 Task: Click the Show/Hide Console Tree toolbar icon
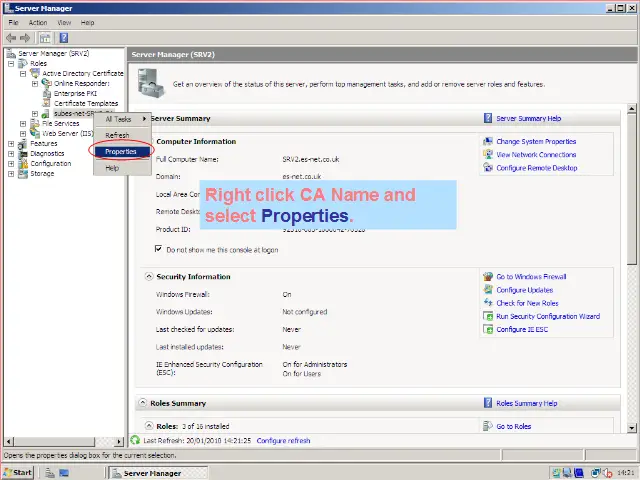coord(45,38)
